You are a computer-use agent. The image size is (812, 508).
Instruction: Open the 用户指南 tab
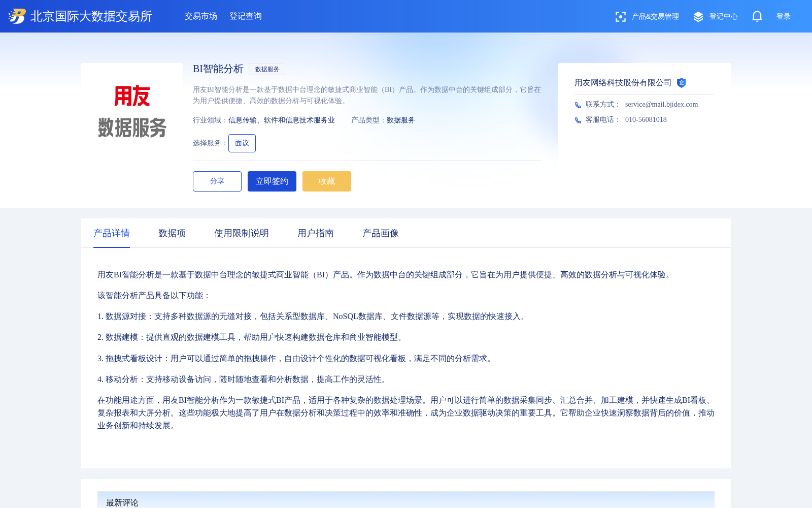coord(316,233)
